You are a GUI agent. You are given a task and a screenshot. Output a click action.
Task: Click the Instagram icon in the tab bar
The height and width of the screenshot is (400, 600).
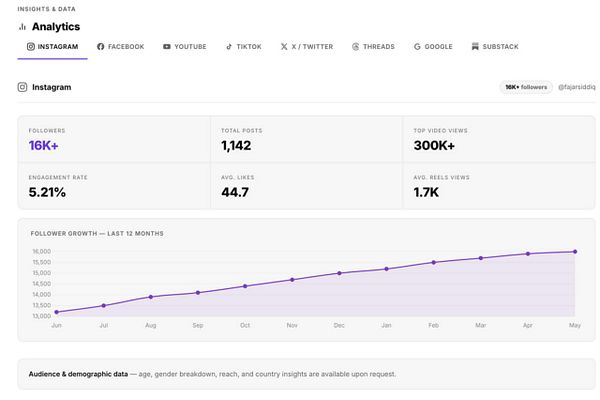(x=31, y=47)
